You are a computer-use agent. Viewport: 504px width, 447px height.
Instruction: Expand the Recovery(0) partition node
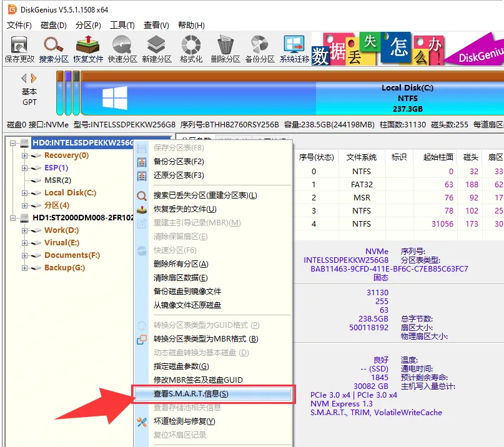[x=24, y=155]
